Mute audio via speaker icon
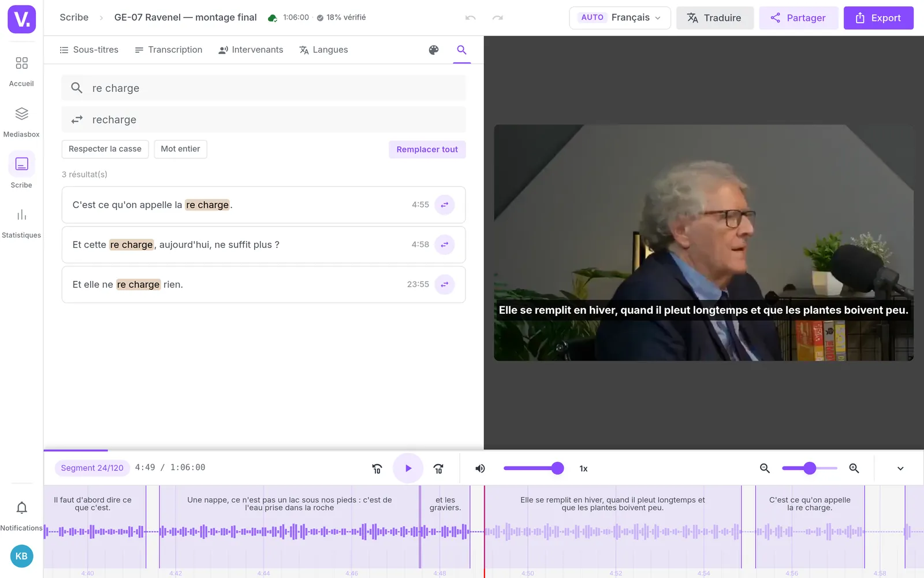The image size is (924, 578). [480, 469]
